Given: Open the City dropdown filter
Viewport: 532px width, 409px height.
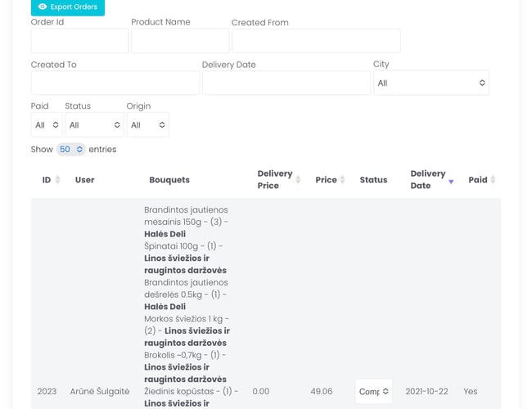Looking at the screenshot, I should [x=431, y=83].
